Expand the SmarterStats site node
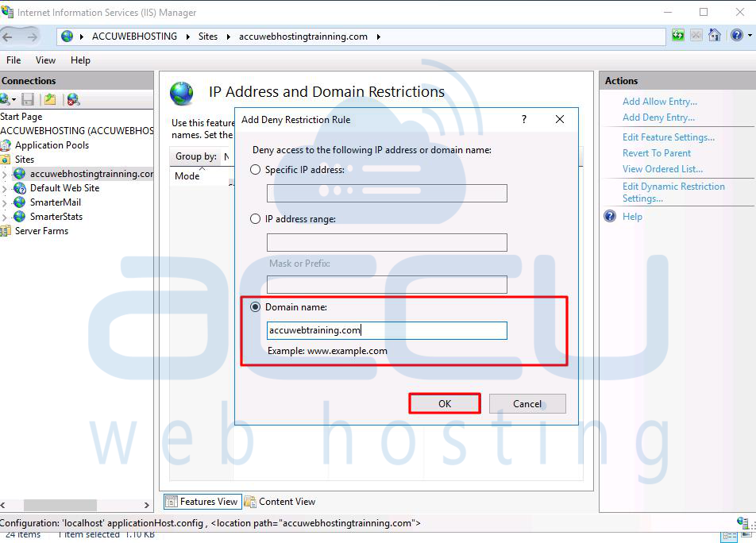The height and width of the screenshot is (543, 756). tap(5, 218)
